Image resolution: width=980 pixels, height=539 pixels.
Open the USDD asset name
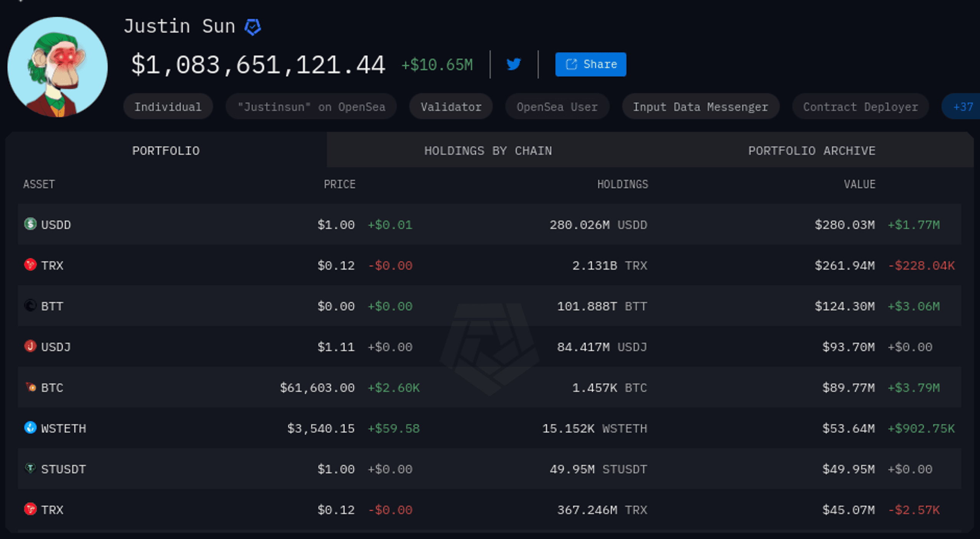(x=56, y=224)
